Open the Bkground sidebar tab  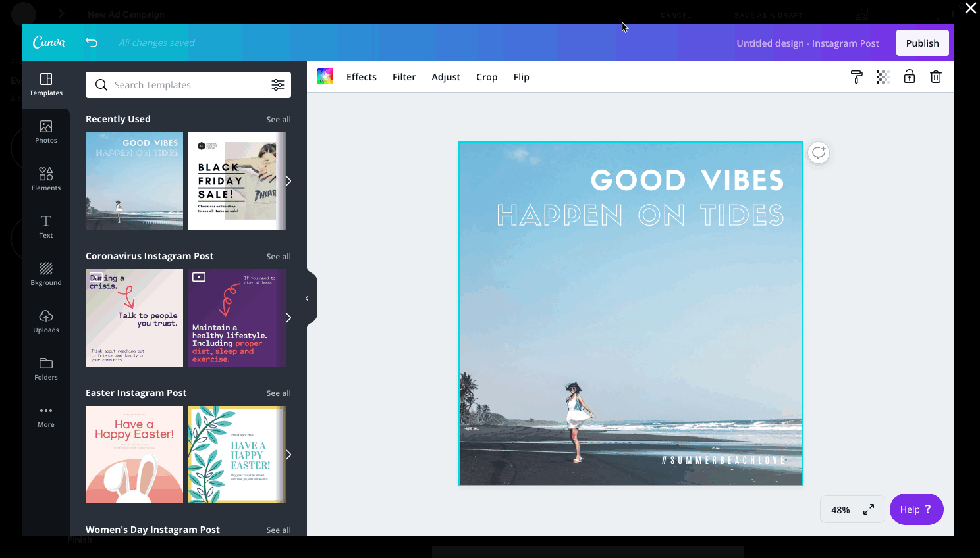[x=46, y=274]
